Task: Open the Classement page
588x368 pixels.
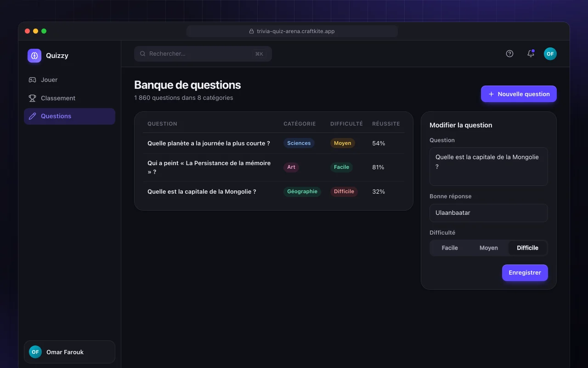Action: coord(69,98)
